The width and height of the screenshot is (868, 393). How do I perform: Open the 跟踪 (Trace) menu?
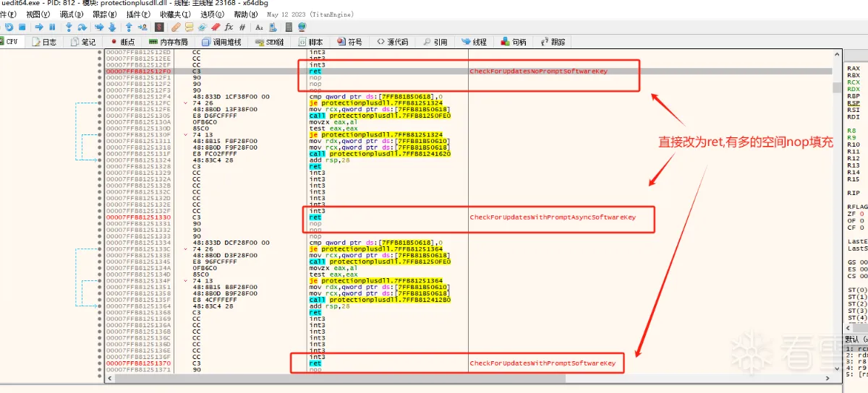[105, 14]
